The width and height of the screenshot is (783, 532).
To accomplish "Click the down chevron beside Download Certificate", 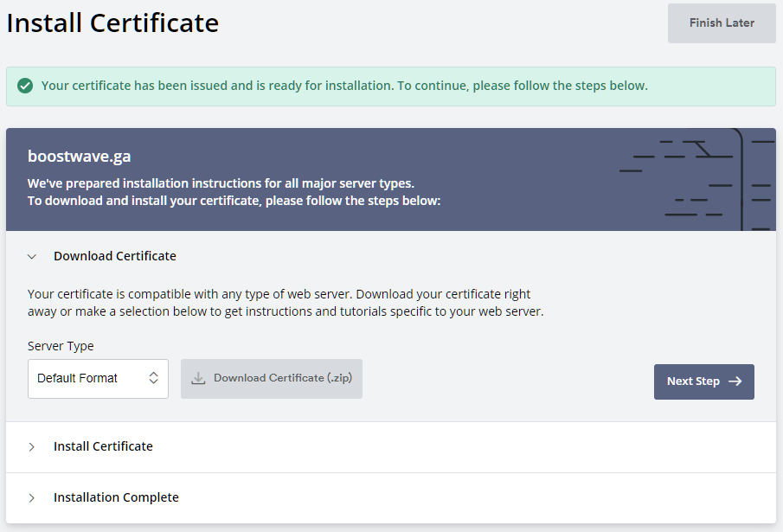I will (32, 256).
